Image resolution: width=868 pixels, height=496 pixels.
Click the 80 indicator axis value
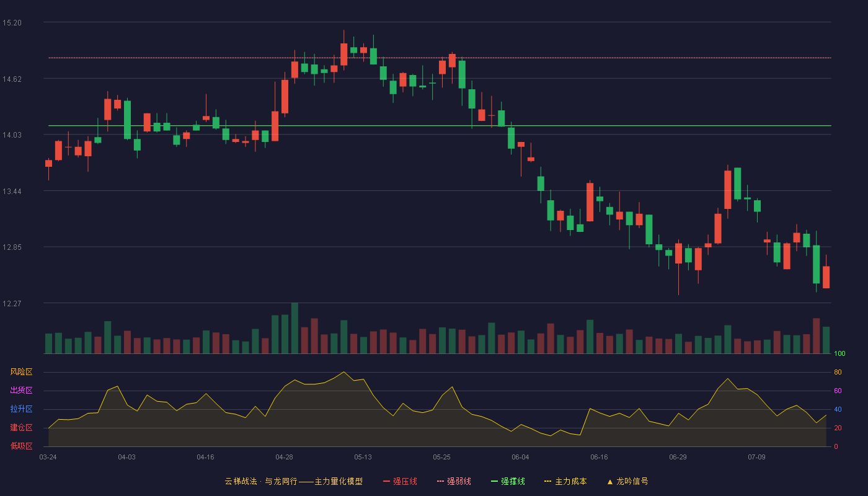tap(838, 372)
